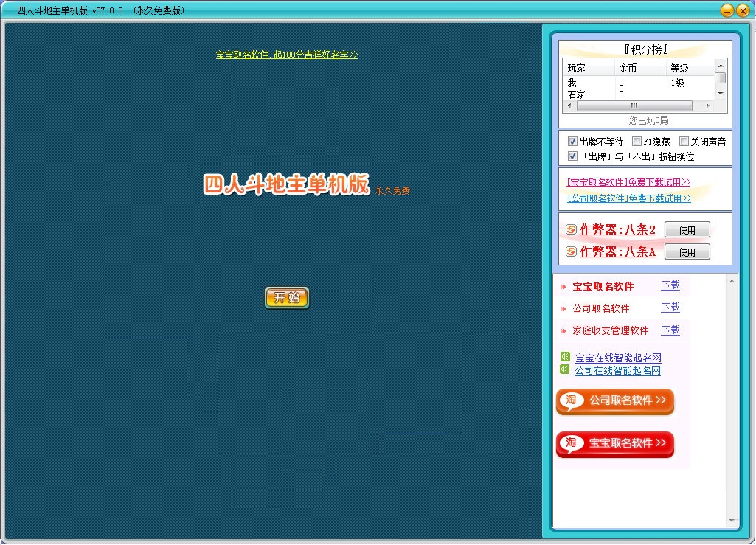The width and height of the screenshot is (756, 545).
Task: Click the scoreboard horizontal scrollbar thumb
Action: (634, 105)
